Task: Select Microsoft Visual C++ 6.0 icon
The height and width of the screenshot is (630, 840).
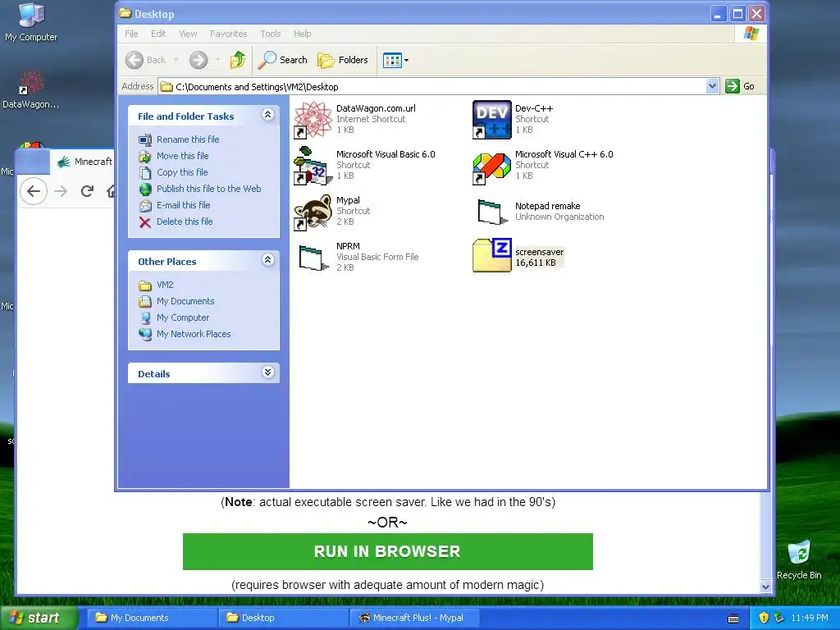Action: [x=492, y=168]
